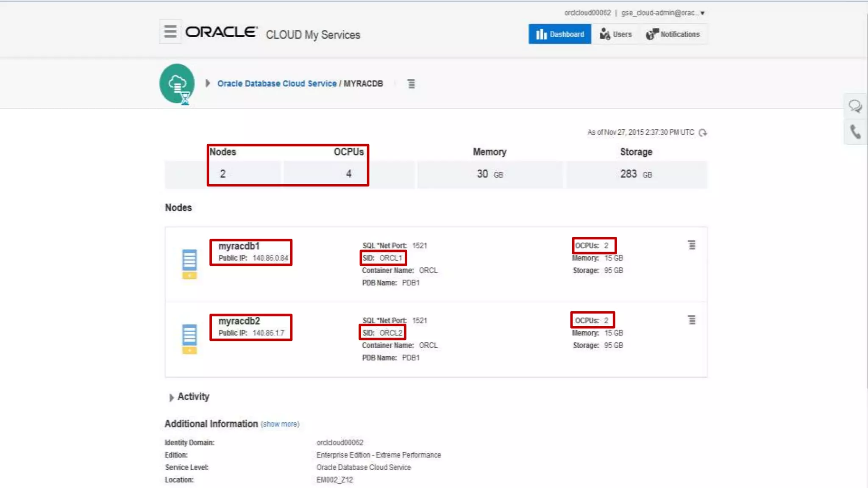
Task: Click the SID ORCL2 value
Action: point(391,333)
